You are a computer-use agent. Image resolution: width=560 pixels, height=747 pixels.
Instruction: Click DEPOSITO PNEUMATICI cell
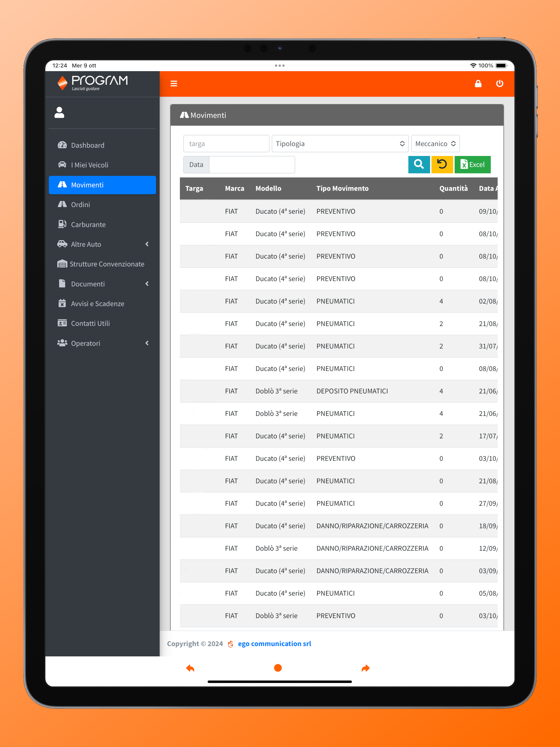point(352,391)
